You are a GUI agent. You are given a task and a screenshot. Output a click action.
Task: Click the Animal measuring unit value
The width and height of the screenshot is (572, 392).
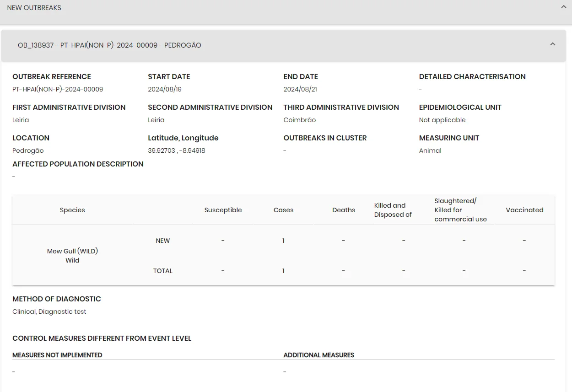430,150
